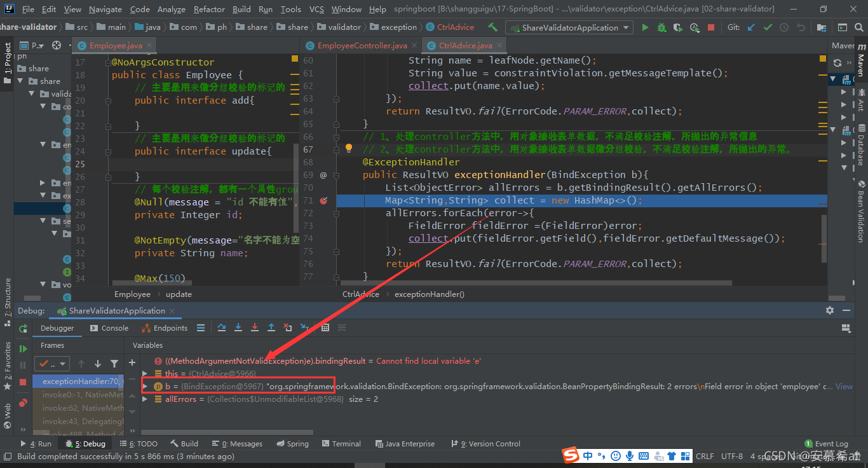The height and width of the screenshot is (468, 868).
Task: Open 6: TODO tool window
Action: 139,444
